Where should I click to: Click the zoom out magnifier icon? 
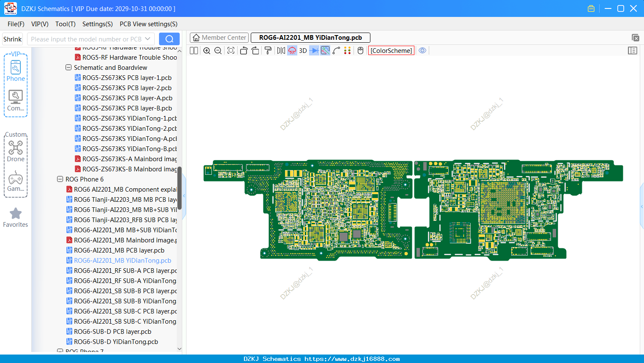click(x=218, y=50)
